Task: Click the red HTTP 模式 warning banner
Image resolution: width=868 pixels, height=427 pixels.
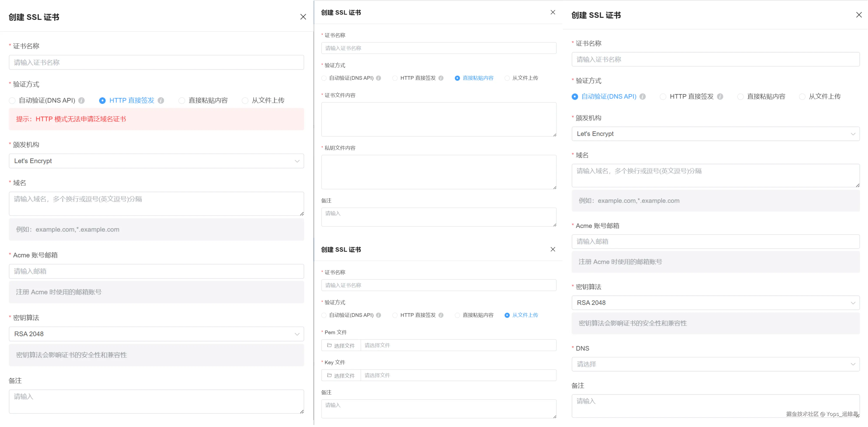Action: click(x=156, y=119)
